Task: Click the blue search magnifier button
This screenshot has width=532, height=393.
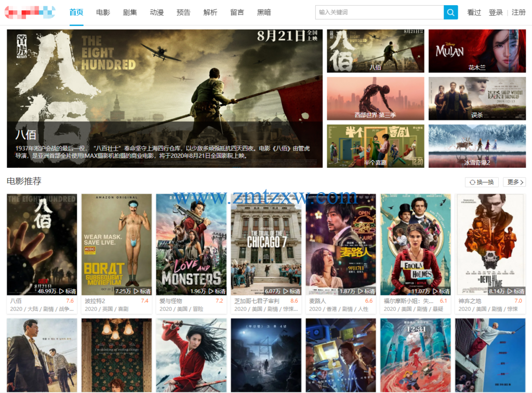Action: click(x=450, y=12)
